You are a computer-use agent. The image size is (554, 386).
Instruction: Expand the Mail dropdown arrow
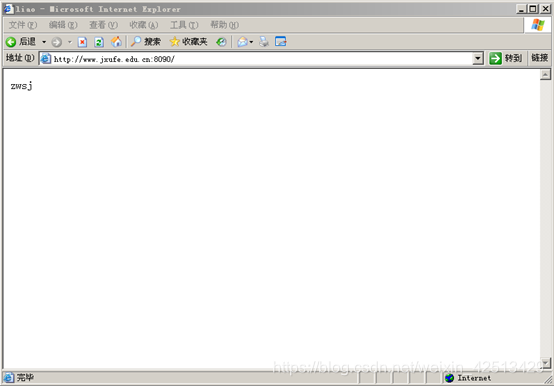(x=251, y=42)
